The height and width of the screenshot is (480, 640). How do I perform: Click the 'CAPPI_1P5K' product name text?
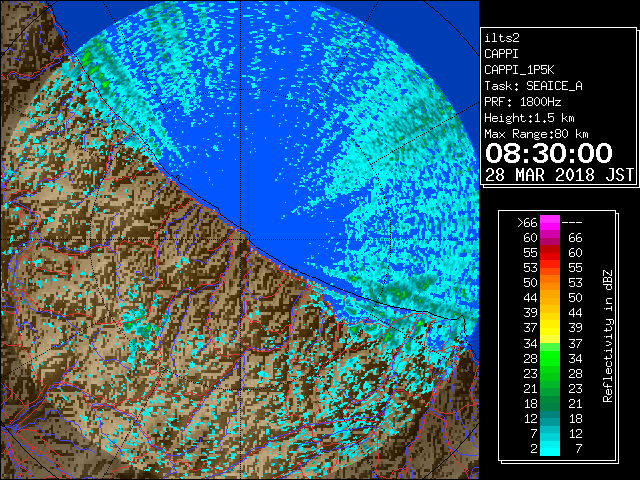coord(519,70)
